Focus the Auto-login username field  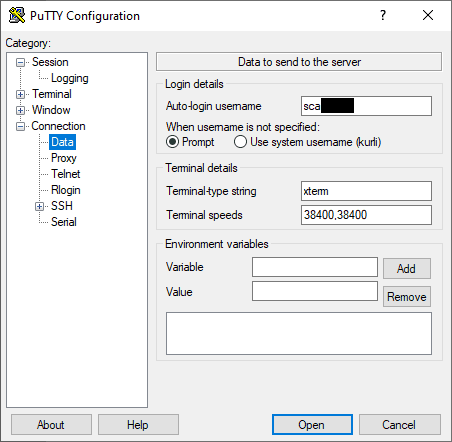pos(366,106)
